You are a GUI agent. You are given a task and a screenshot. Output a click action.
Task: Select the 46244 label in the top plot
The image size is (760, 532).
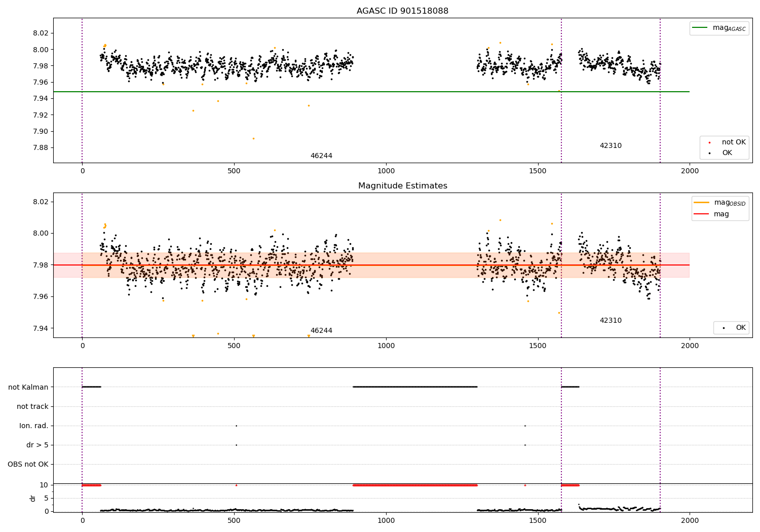tap(321, 156)
